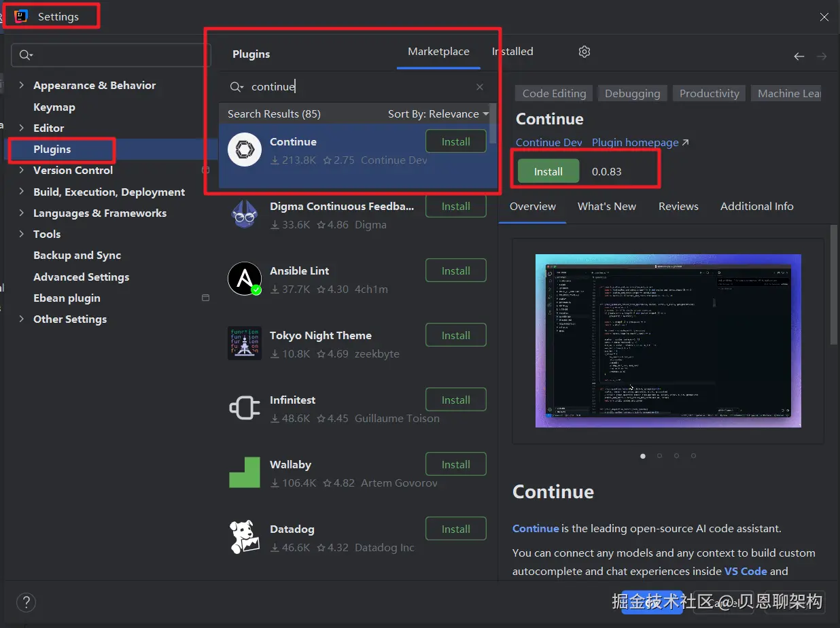Click the Datadog plugin icon
840x628 pixels.
click(x=245, y=538)
